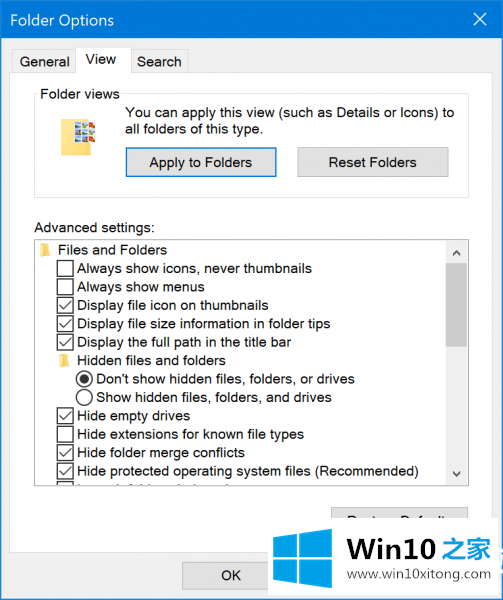
Task: Close the Folder Options dialog
Action: coord(480,19)
